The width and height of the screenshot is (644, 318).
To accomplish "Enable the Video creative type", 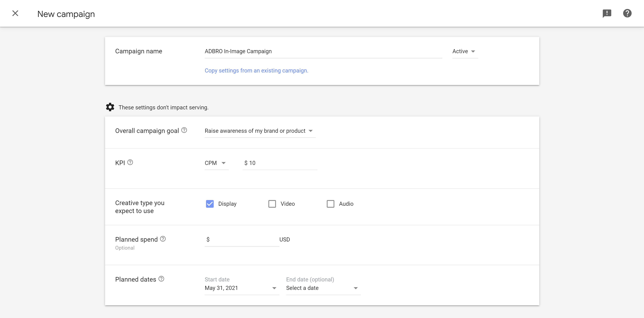I will click(272, 204).
